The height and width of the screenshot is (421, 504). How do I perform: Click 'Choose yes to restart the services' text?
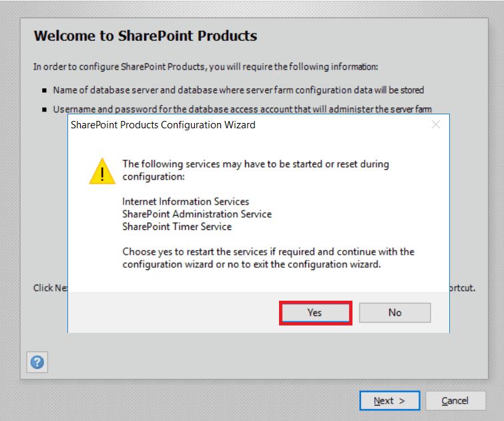pos(268,258)
